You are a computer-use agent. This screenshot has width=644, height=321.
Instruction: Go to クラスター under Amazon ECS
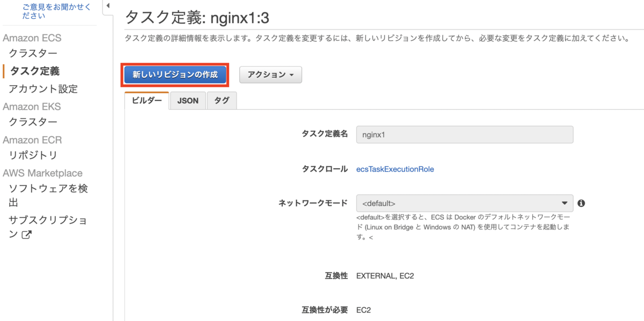click(x=33, y=54)
